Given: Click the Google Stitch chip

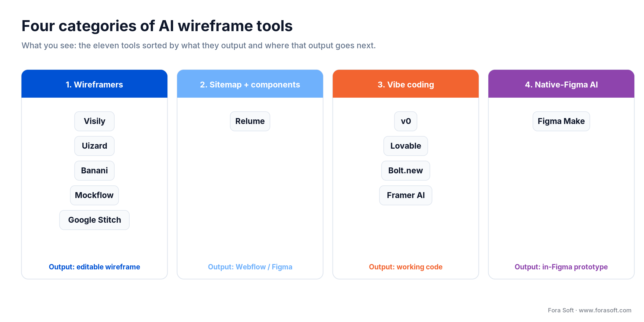Looking at the screenshot, I should 94,220.
